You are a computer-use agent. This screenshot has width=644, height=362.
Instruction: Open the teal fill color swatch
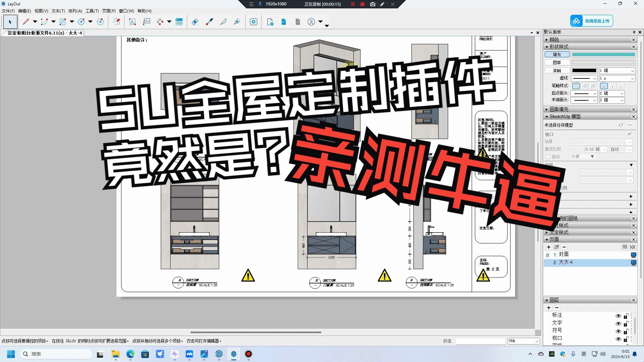[x=603, y=54]
